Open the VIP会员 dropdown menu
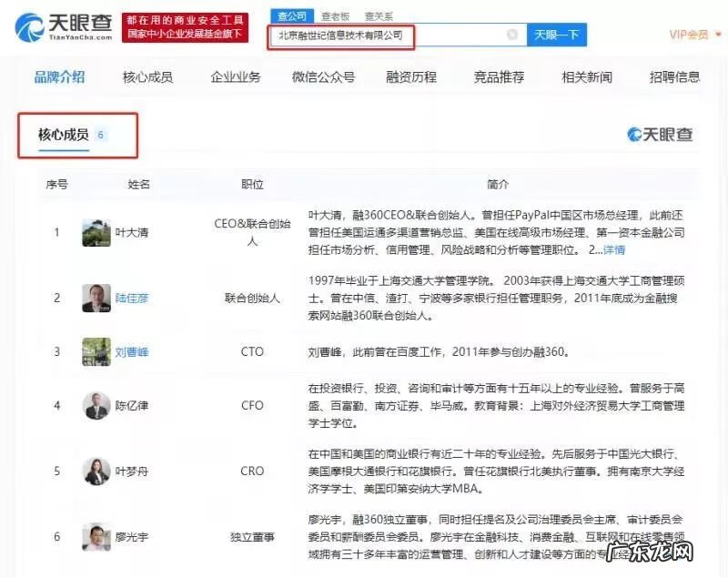The width and height of the screenshot is (728, 578). click(x=693, y=35)
